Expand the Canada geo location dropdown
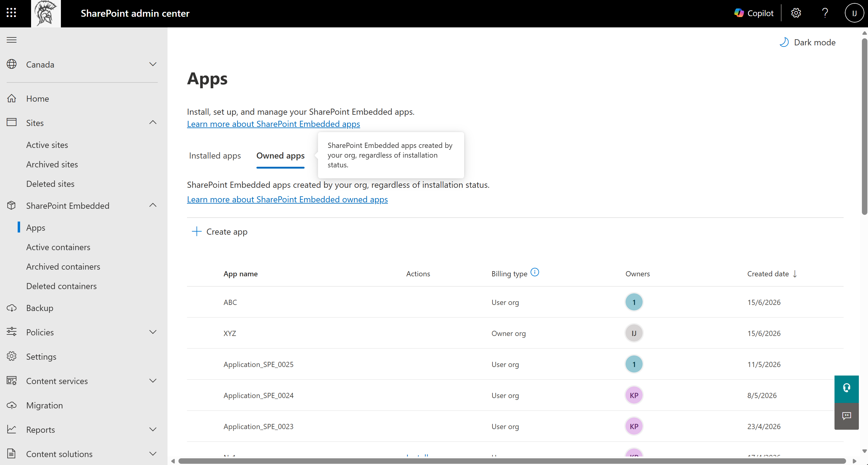 point(153,64)
